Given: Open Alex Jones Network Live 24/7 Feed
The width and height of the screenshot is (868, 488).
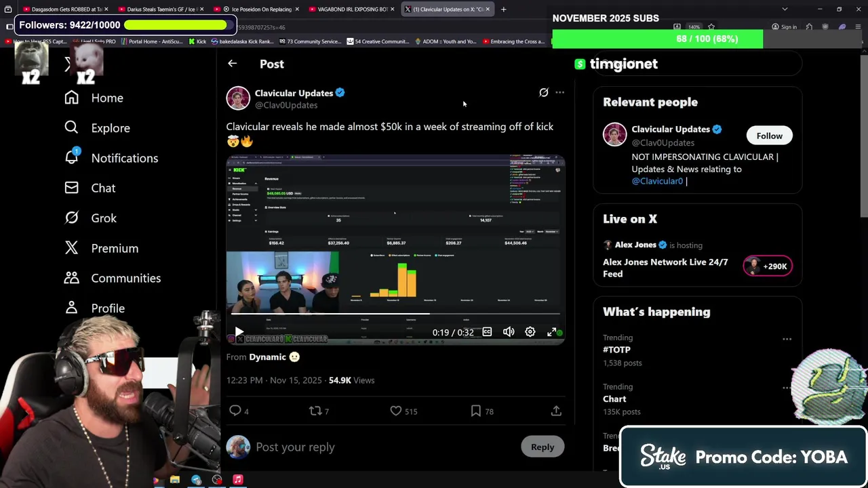Looking at the screenshot, I should click(x=665, y=268).
